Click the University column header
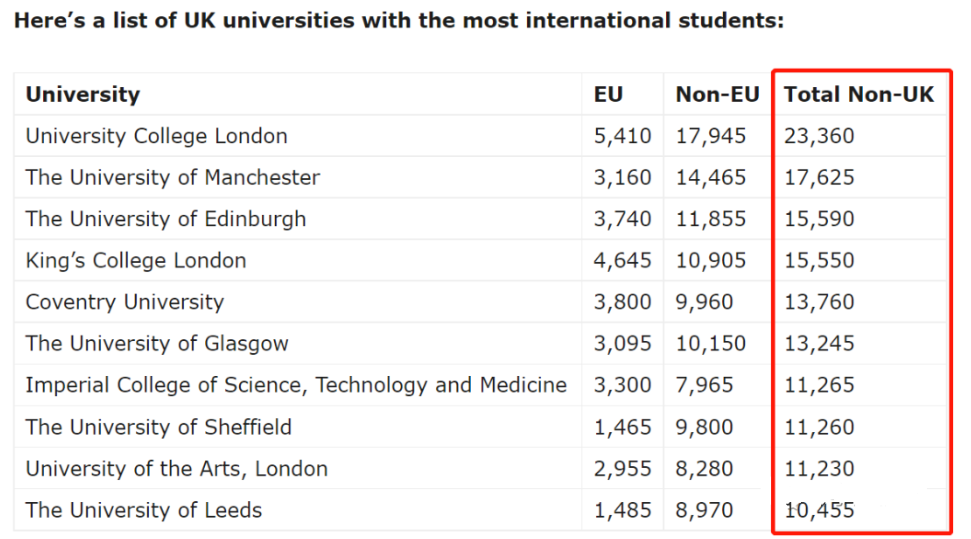 point(83,95)
